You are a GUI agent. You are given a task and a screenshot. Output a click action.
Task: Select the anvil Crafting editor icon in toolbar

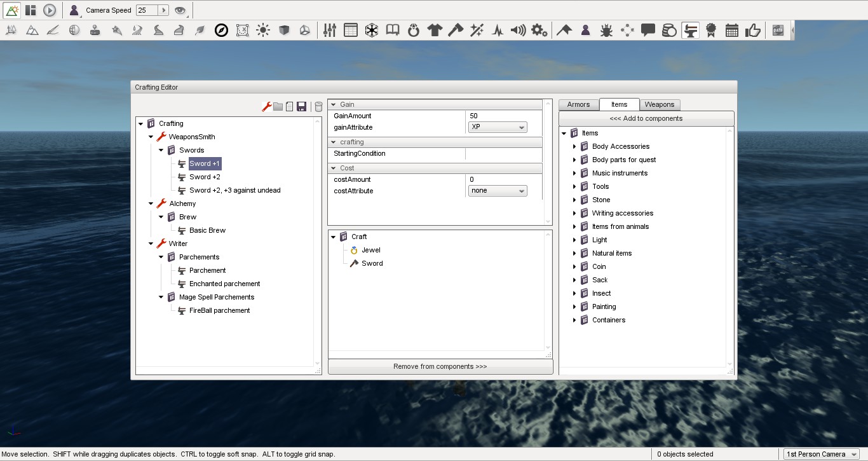[x=691, y=29]
